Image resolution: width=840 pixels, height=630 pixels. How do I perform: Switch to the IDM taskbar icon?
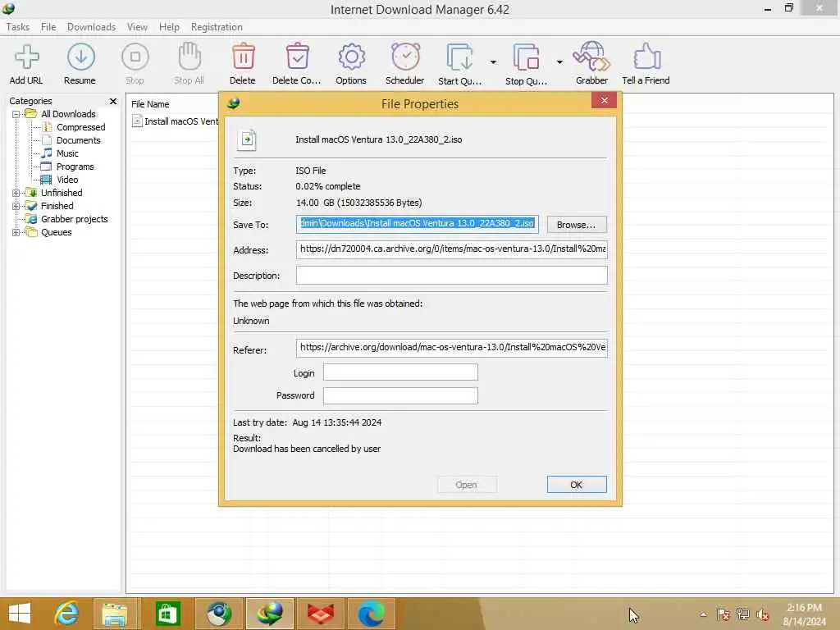click(x=269, y=614)
